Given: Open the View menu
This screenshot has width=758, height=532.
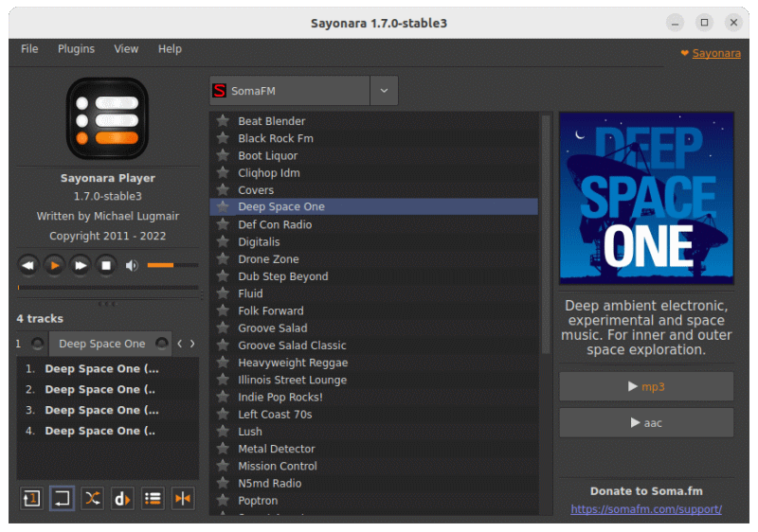Looking at the screenshot, I should click(x=126, y=49).
